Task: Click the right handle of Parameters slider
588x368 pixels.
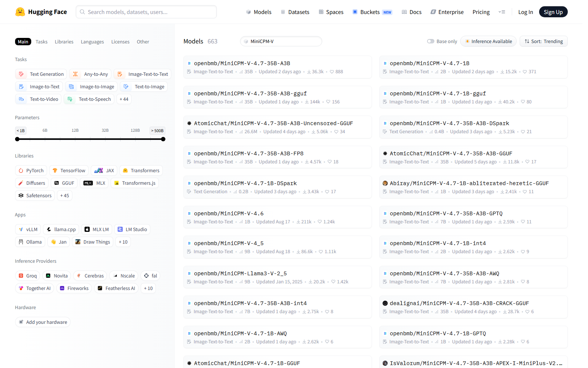Action: [x=163, y=139]
